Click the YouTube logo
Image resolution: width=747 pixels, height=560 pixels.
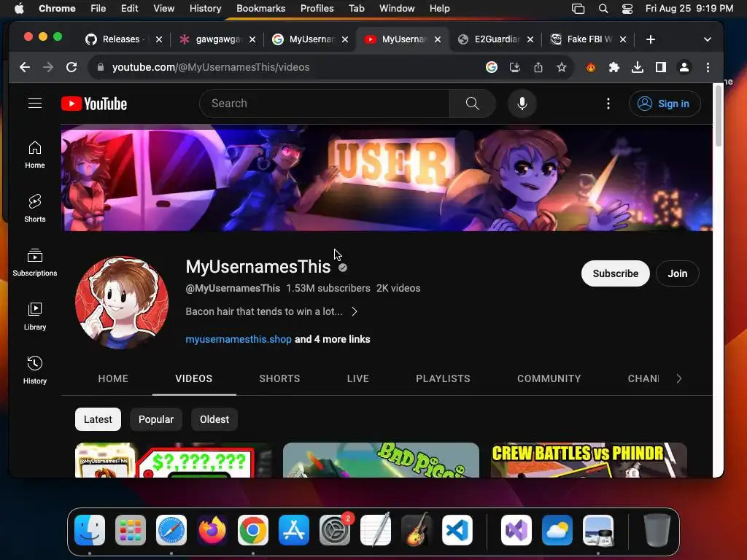(94, 104)
